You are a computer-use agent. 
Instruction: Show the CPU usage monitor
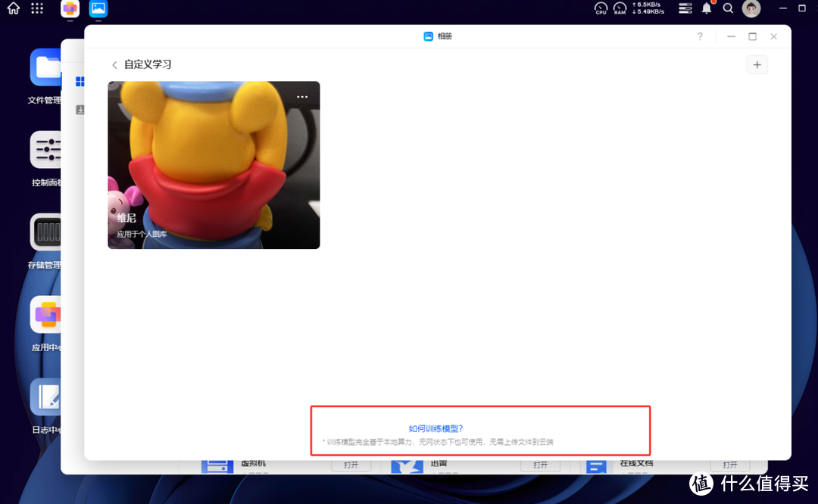point(601,8)
